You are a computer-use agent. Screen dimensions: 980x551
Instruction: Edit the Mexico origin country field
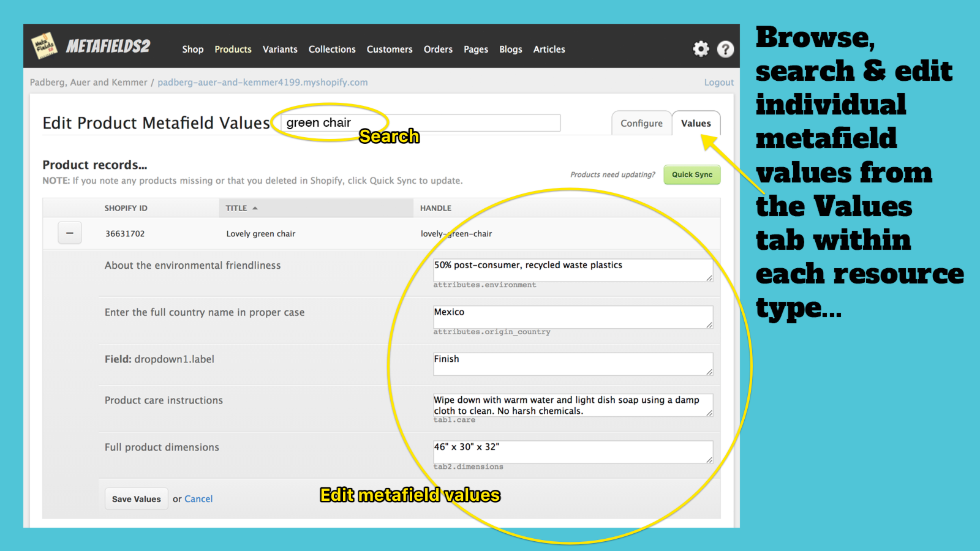tap(573, 317)
